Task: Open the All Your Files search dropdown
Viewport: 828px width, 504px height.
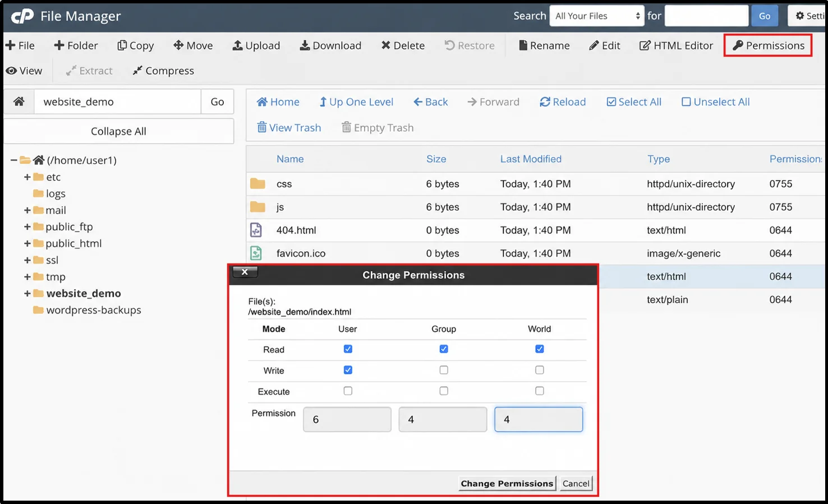Action: click(x=597, y=16)
